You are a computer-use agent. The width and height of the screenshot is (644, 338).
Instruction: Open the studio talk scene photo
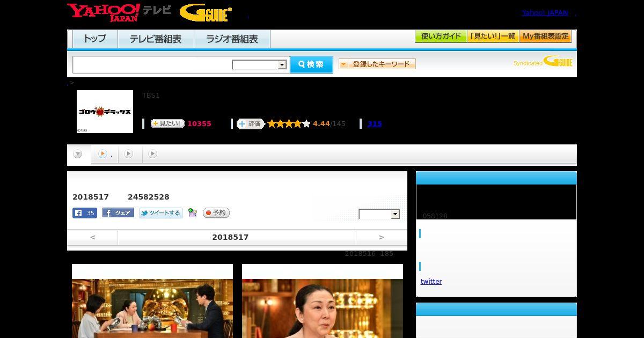152,308
